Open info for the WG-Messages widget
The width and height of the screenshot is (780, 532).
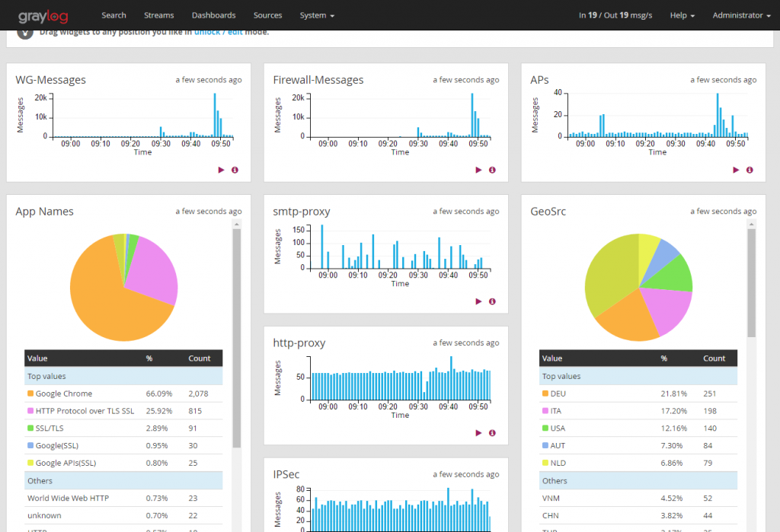(235, 170)
